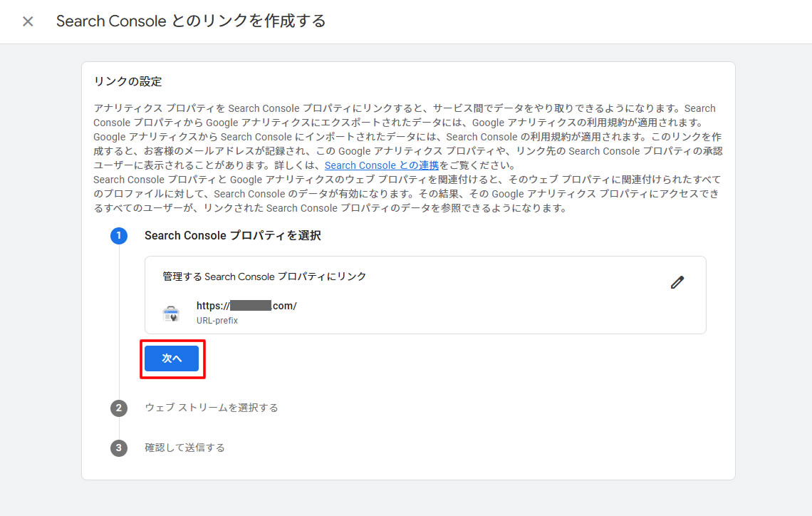Expand the ウェブ ストリームを選択する step
This screenshot has height=516, width=812.
[211, 408]
